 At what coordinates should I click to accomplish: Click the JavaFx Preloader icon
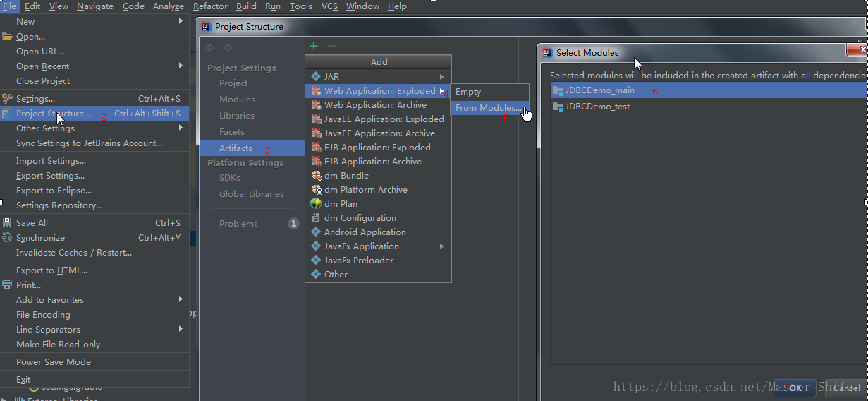(x=316, y=260)
